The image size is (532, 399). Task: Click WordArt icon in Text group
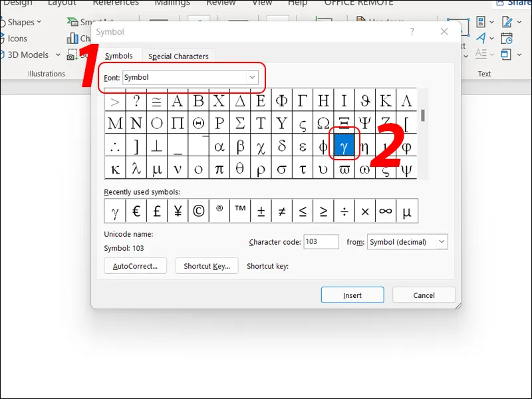(481, 38)
